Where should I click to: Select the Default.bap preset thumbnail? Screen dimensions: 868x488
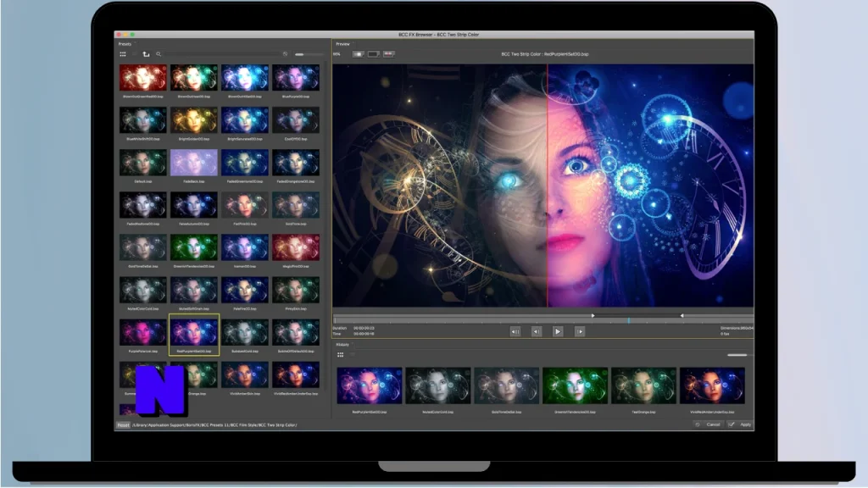point(142,163)
